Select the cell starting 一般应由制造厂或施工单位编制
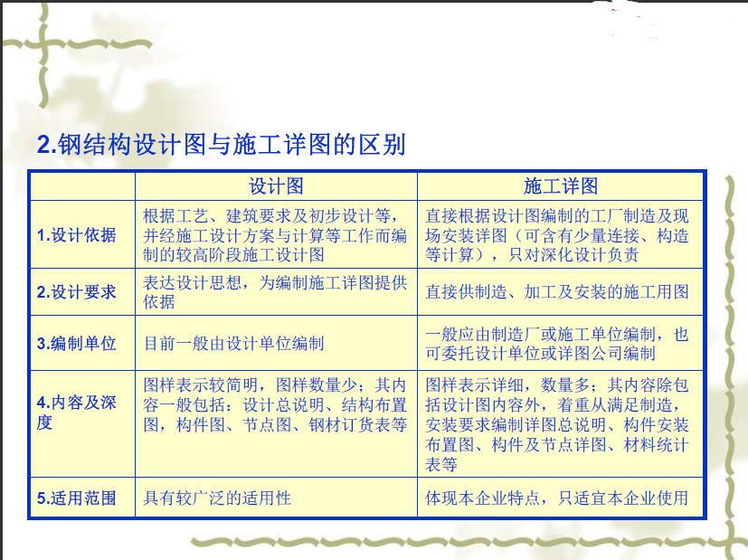The image size is (748, 560). coord(561,344)
